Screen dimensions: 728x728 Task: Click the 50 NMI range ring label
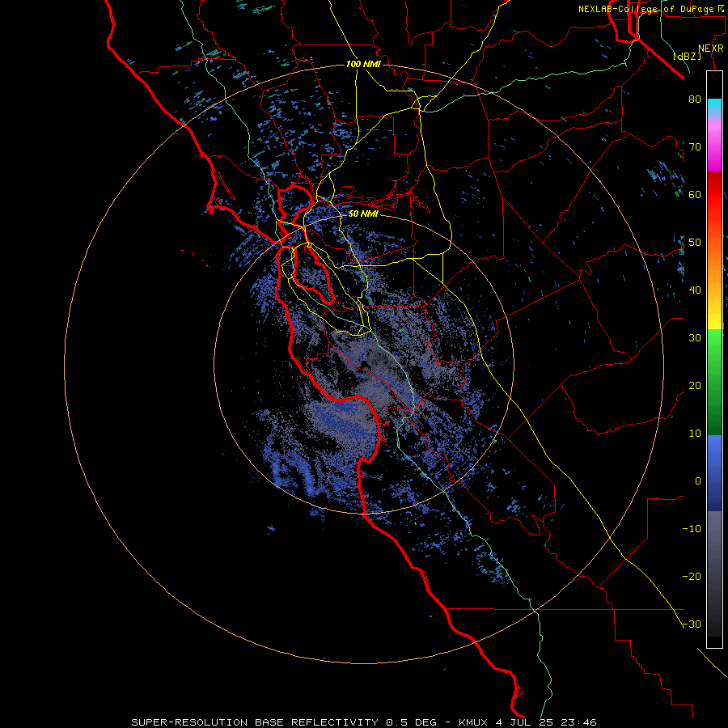coord(363,214)
